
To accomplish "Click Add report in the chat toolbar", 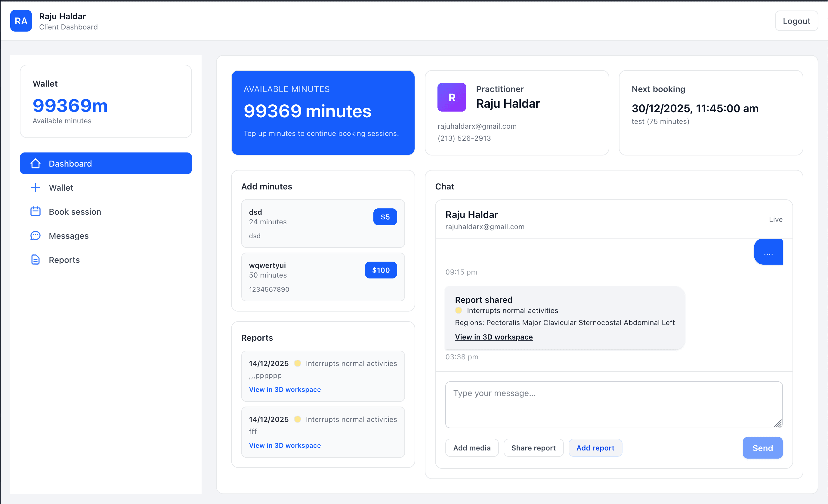I will pos(595,447).
